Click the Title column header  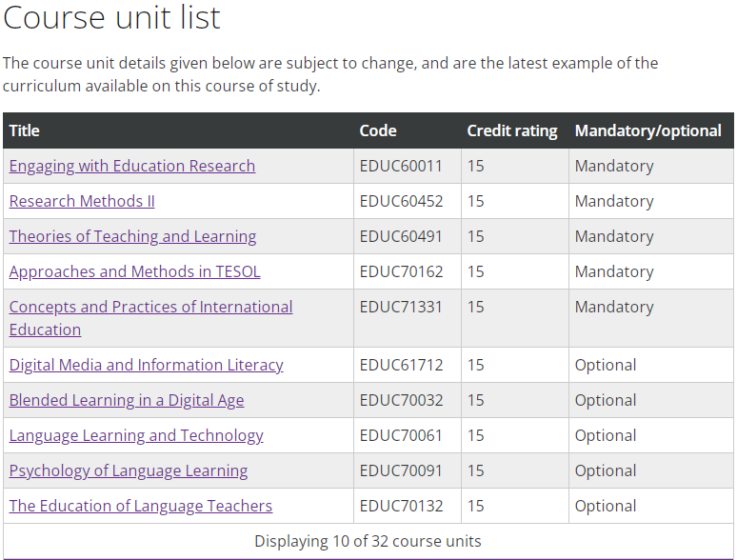(x=25, y=130)
